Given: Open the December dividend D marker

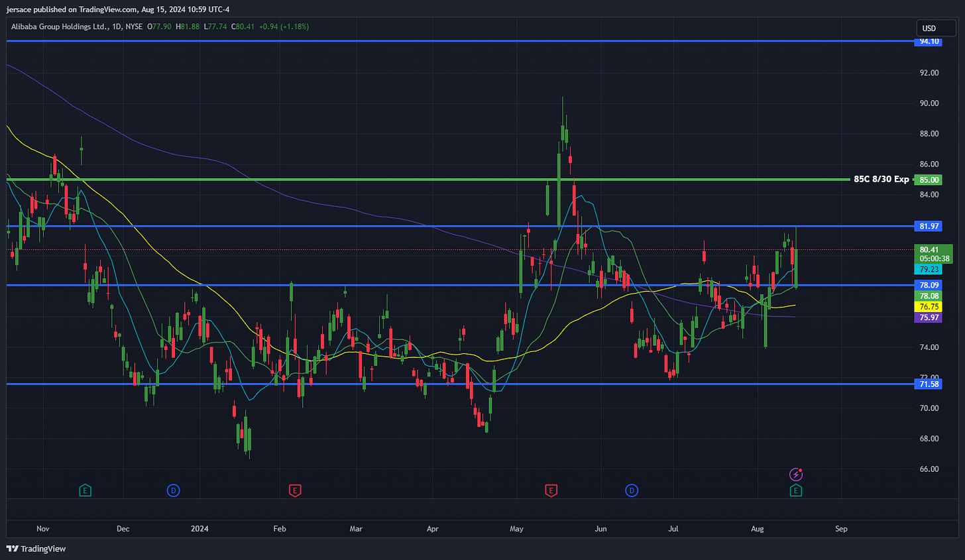Looking at the screenshot, I should pos(173,490).
